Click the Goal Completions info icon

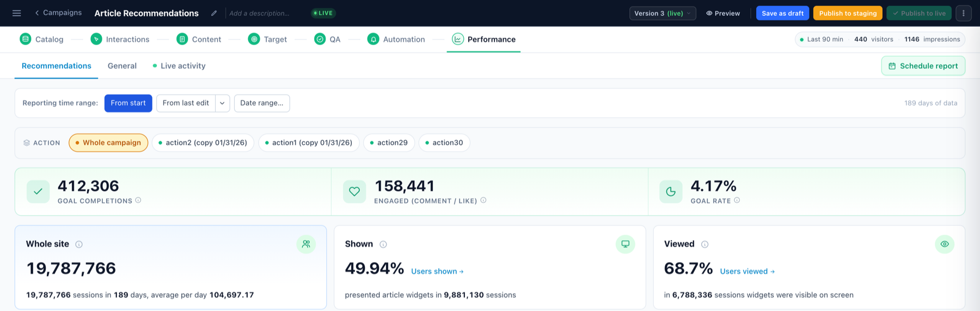[x=138, y=200]
